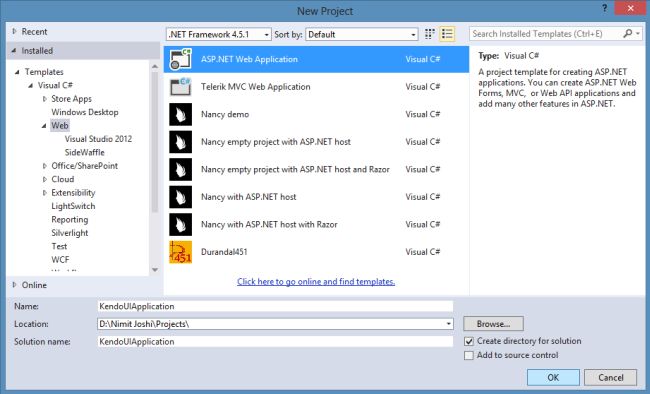
Task: Expand the Office/SharePoint node
Action: 45,166
